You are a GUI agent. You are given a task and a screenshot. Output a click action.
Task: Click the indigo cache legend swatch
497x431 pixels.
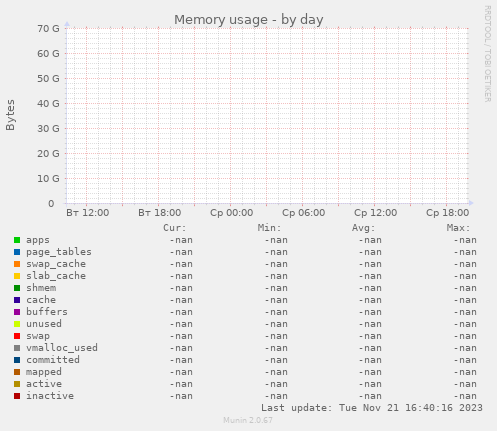17,300
